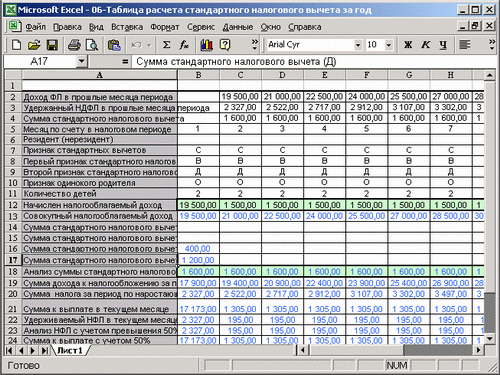Viewport: 500px width, 375px height.
Task: Toggle bold formatting (Ж)
Action: coord(408,45)
